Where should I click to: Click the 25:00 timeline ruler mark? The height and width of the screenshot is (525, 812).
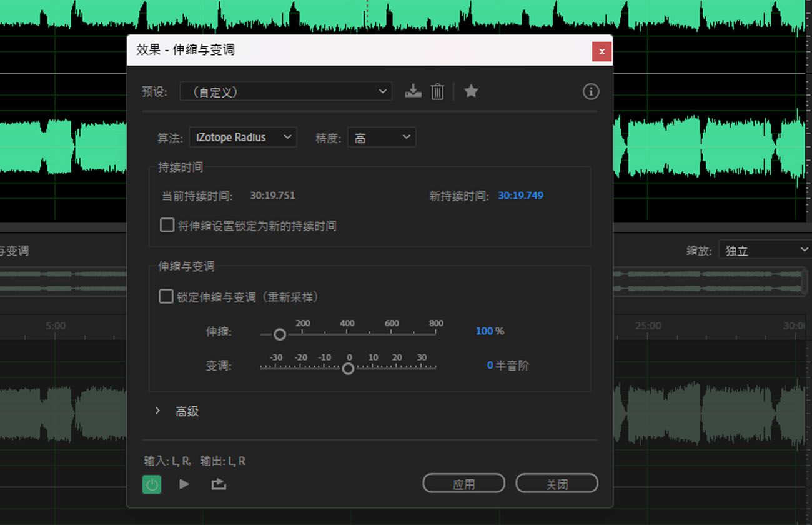[x=648, y=326]
